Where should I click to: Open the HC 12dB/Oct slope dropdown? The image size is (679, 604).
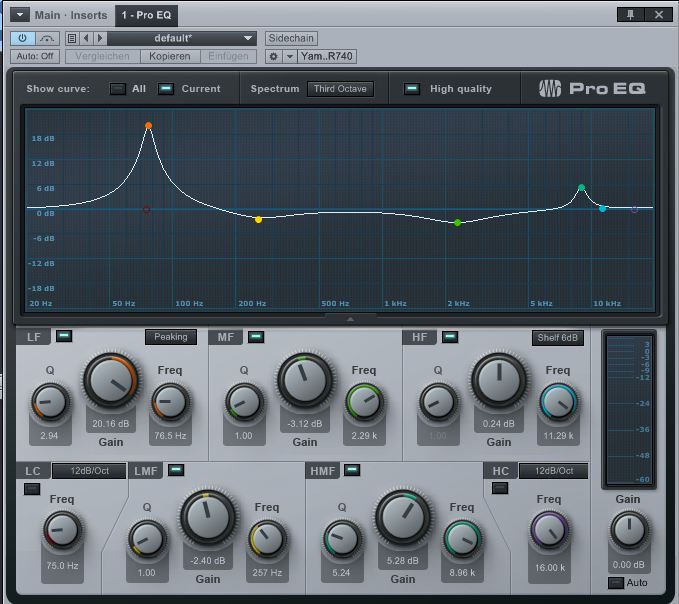[x=553, y=471]
